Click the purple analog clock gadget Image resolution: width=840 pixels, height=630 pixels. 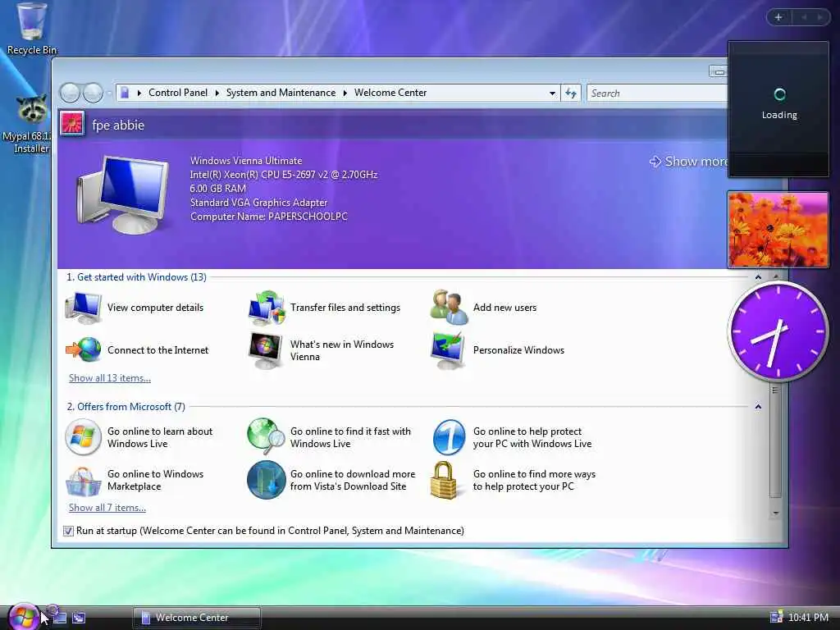pyautogui.click(x=778, y=331)
